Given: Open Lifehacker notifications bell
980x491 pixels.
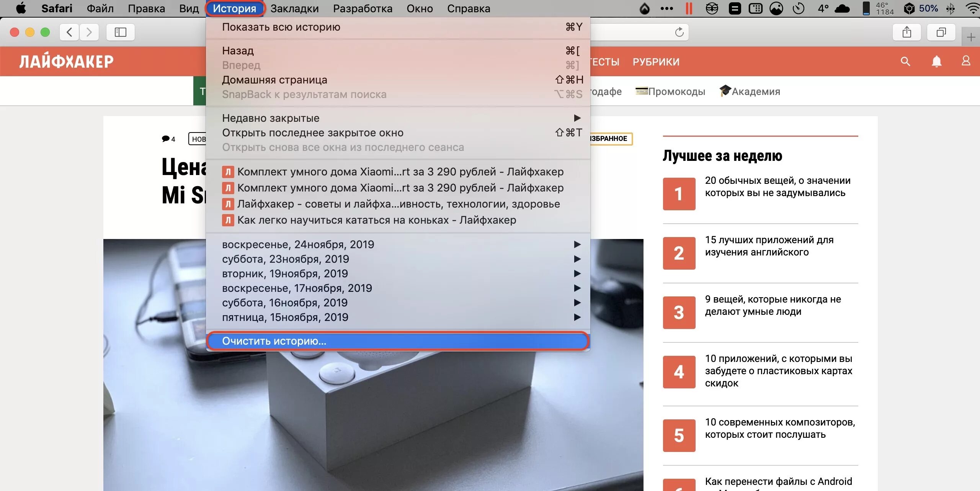Looking at the screenshot, I should coord(936,61).
